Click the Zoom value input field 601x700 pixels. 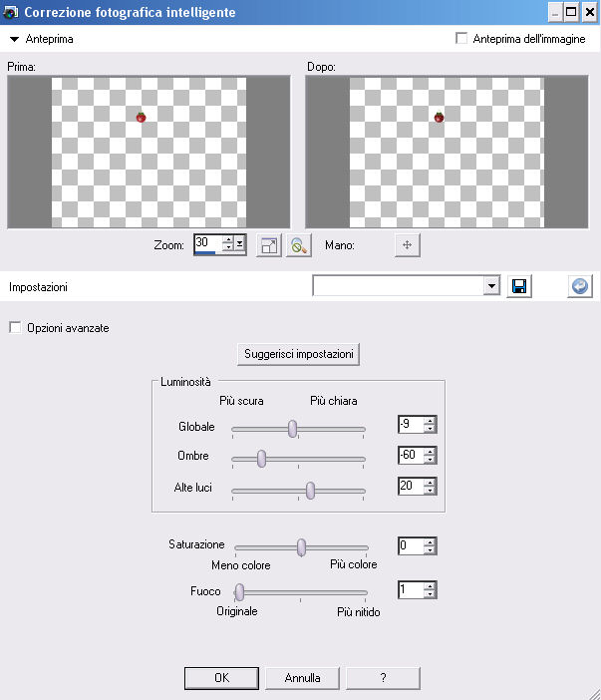208,244
